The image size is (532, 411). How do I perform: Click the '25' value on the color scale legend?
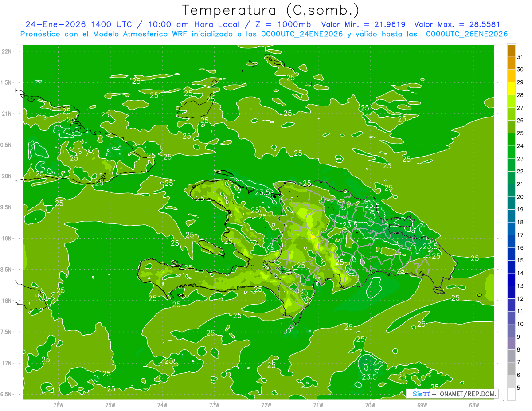[x=520, y=133]
